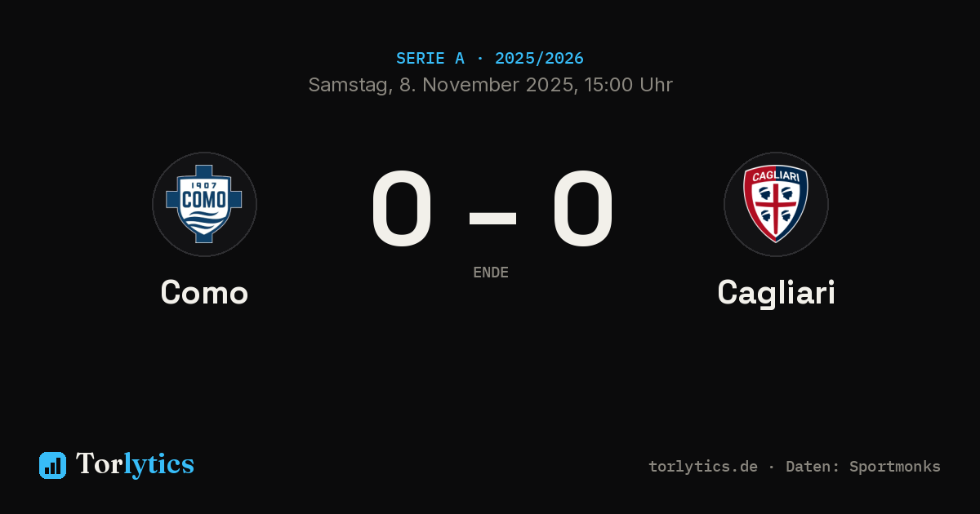Click the Daten: label in the footer

click(x=813, y=467)
